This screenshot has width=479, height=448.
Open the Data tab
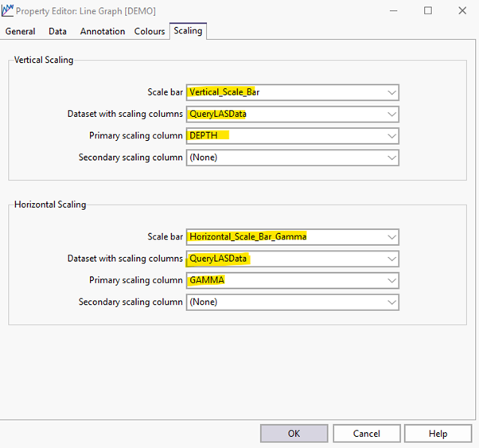pyautogui.click(x=57, y=32)
